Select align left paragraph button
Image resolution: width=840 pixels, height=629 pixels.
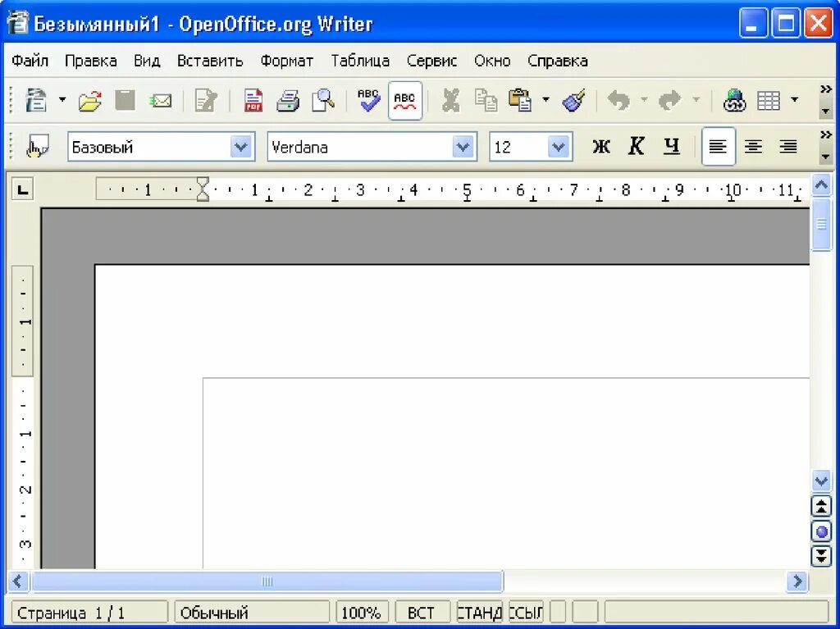click(x=718, y=146)
